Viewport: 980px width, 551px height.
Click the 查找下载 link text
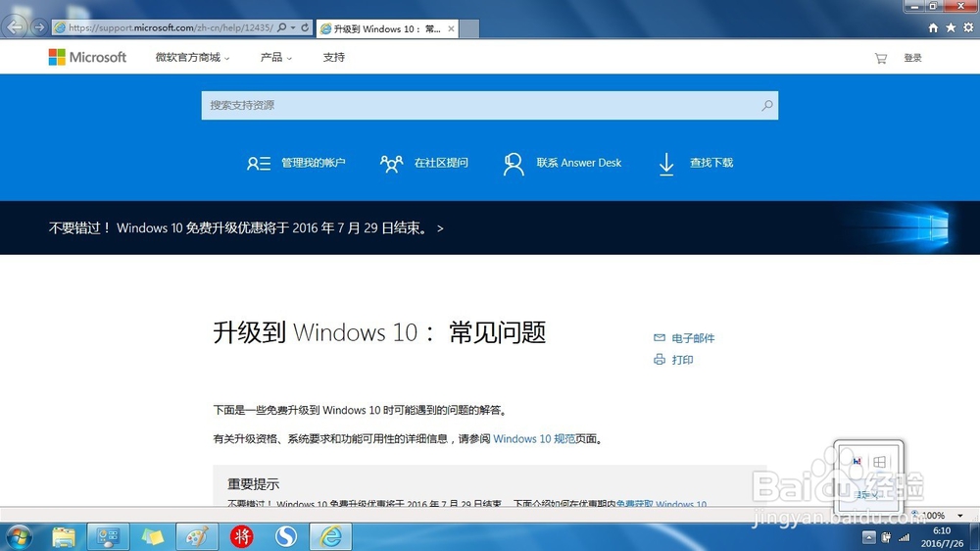[x=711, y=163]
